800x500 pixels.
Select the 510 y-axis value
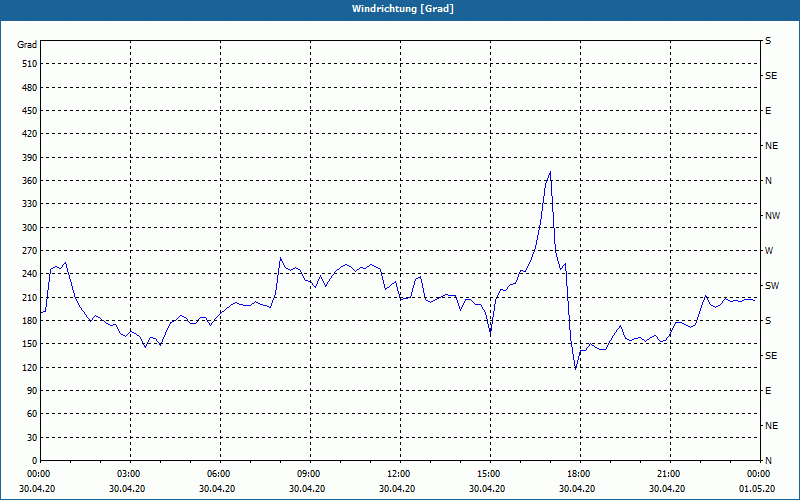pos(30,64)
